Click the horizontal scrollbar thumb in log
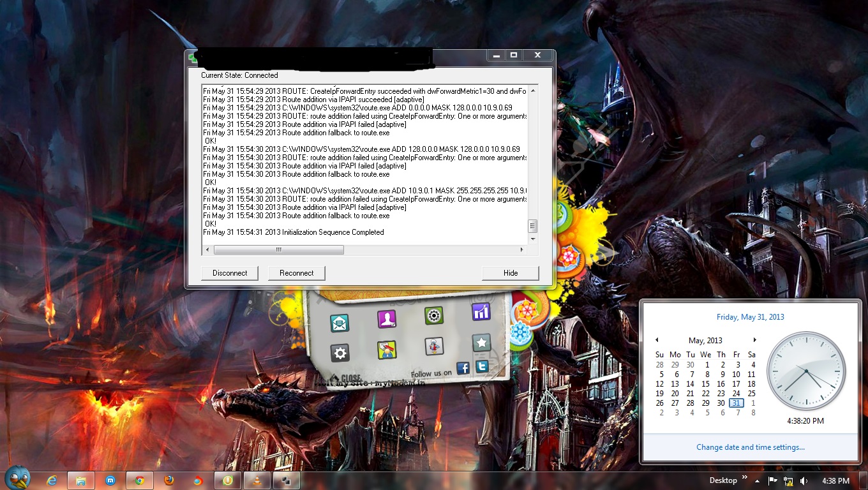 pos(278,250)
